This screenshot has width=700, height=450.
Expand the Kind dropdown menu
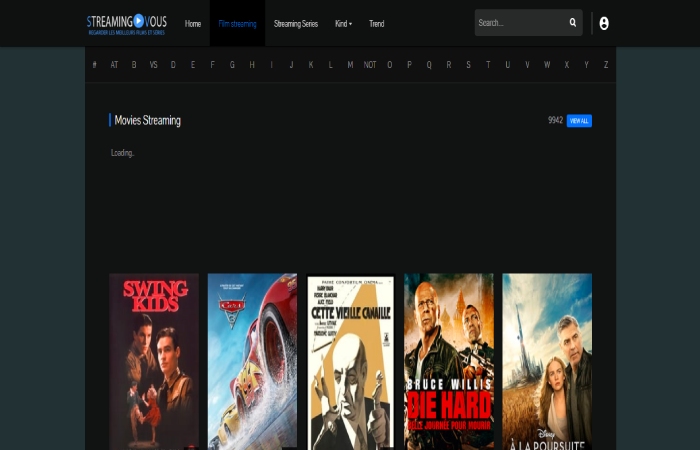(x=343, y=24)
